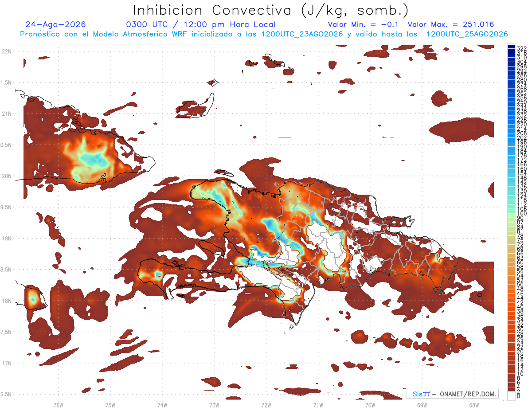Screen dimensions: 532x411
Task: Click the '68W' longitude label
Action: (x=473, y=405)
